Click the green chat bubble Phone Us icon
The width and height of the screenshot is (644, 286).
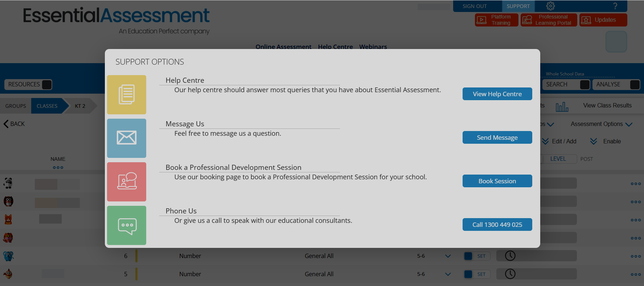tap(127, 225)
